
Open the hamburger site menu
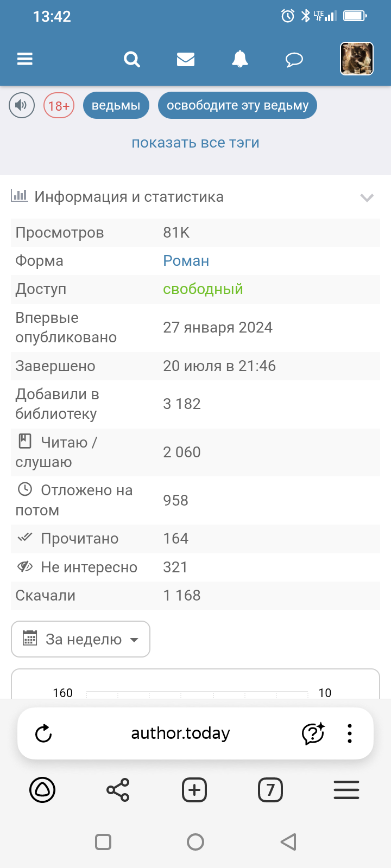pos(25,59)
